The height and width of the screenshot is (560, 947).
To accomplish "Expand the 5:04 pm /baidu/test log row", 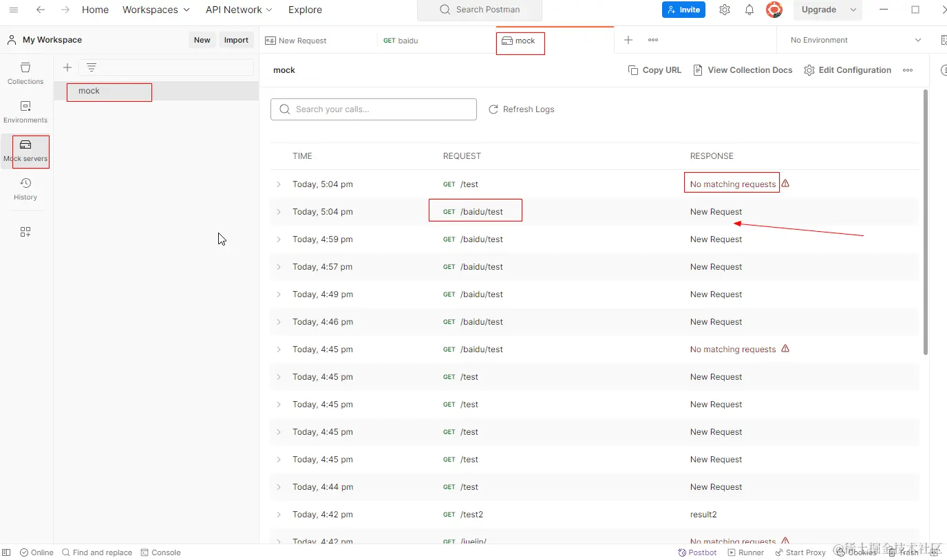I will pyautogui.click(x=279, y=212).
